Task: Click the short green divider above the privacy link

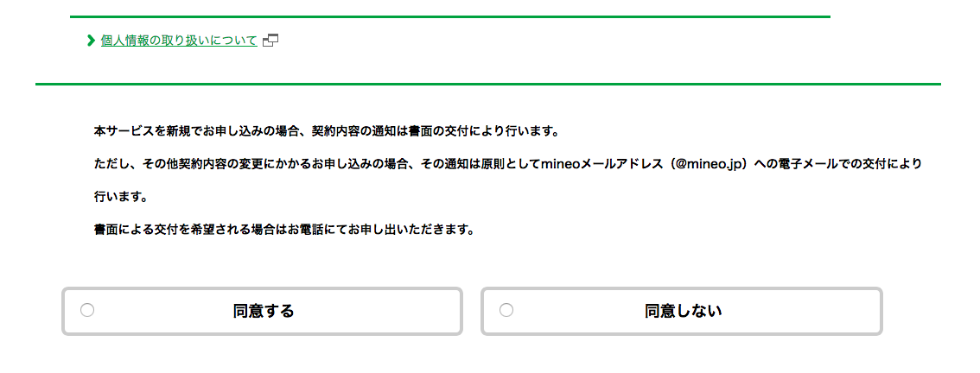Action: tap(450, 17)
